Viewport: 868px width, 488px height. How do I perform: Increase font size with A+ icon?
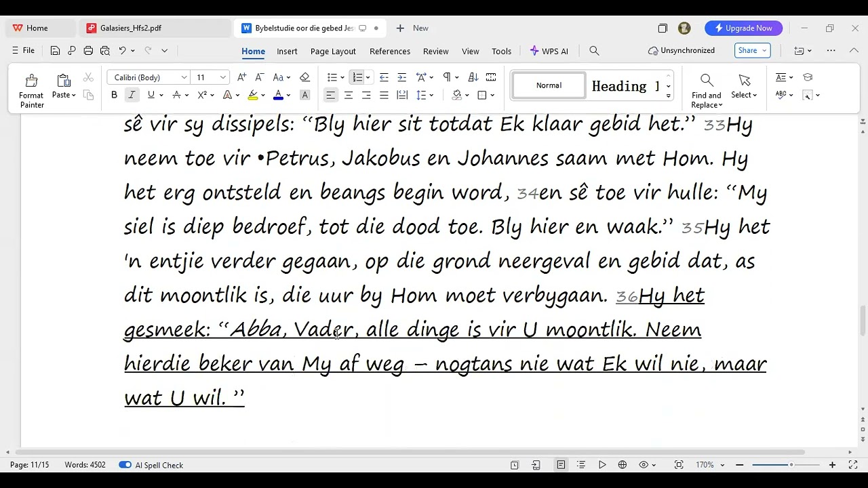[x=242, y=77]
